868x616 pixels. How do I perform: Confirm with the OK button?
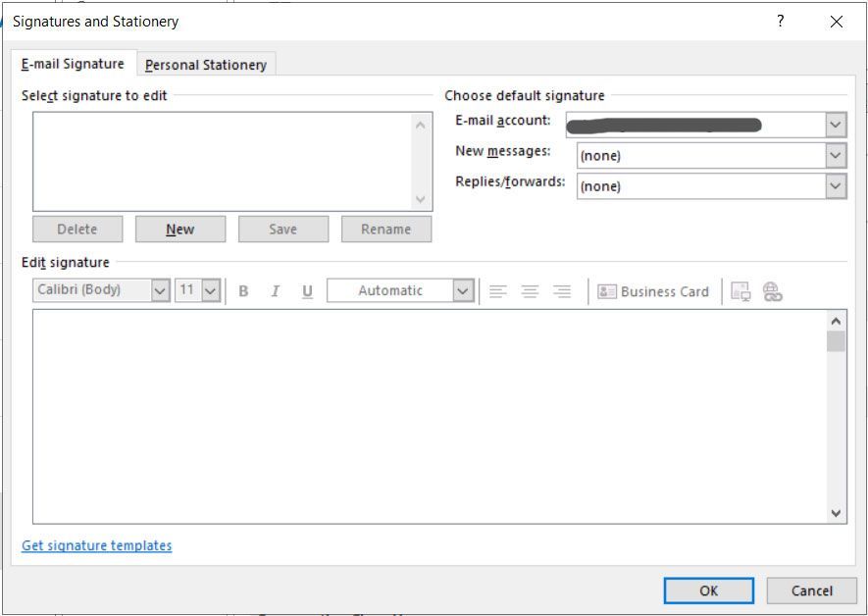708,590
